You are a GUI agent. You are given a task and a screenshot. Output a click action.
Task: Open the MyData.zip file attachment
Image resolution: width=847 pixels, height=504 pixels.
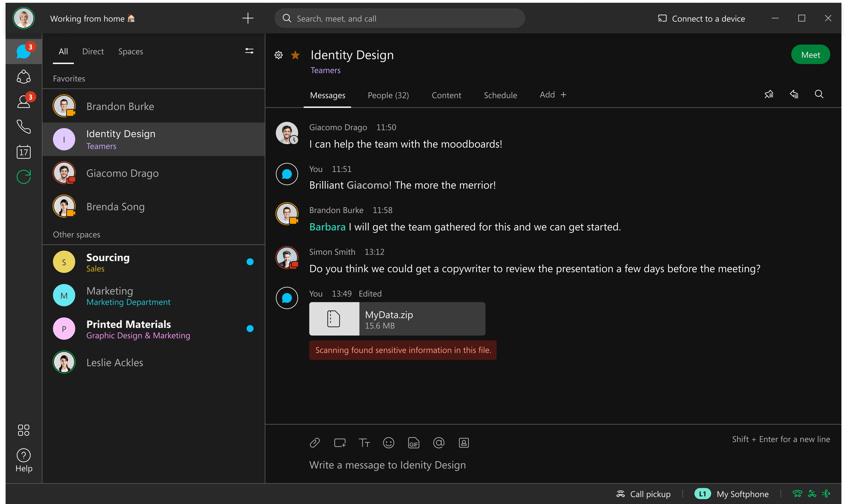click(397, 319)
